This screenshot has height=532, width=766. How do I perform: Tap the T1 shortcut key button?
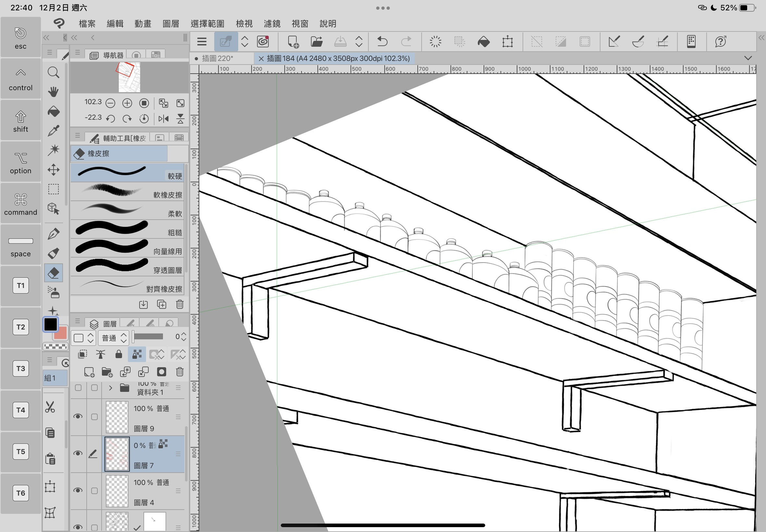21,285
